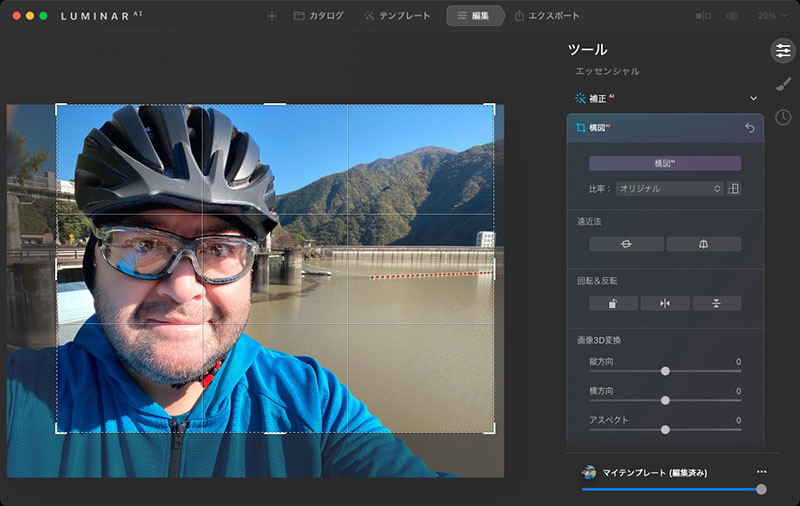Click the purple 構図 AI button
The width and height of the screenshot is (800, 506).
coord(665,163)
